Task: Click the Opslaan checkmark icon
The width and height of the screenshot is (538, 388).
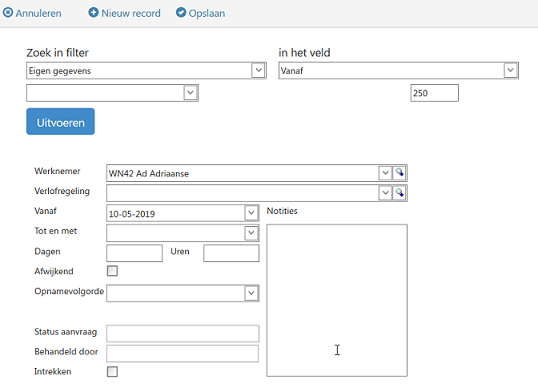Action: (x=181, y=12)
